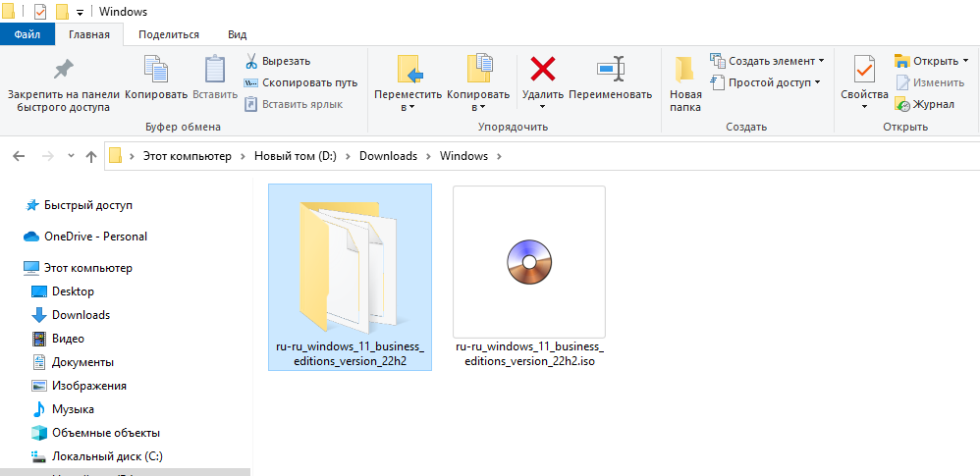Click the Свойства checkmark icon

click(865, 70)
